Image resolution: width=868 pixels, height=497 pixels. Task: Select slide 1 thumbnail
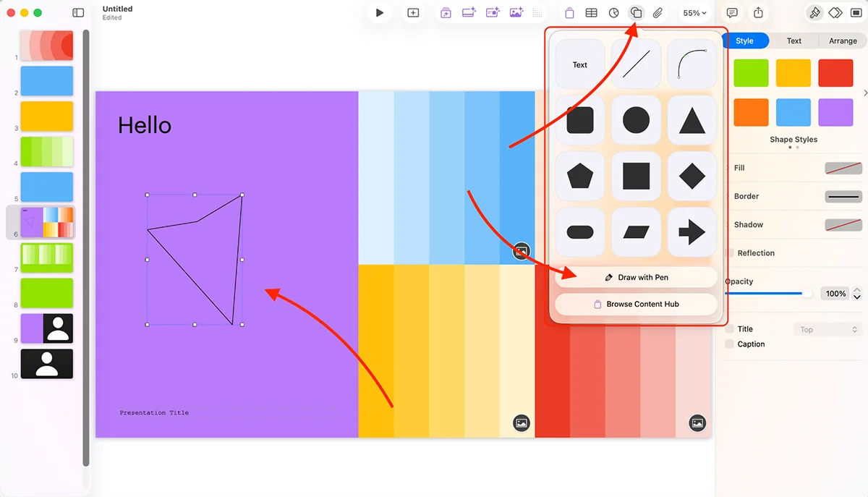tap(47, 45)
